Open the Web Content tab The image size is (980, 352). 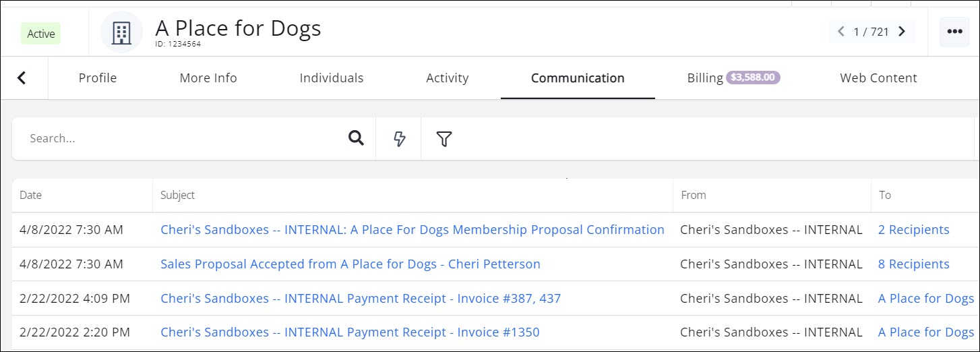click(878, 78)
